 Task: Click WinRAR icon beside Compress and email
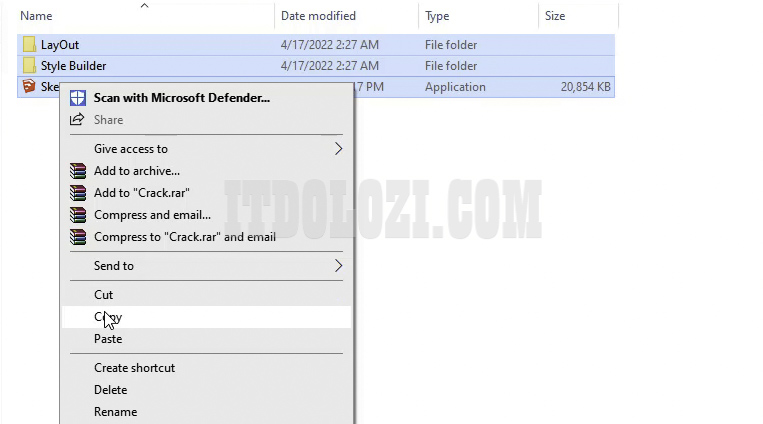click(78, 215)
